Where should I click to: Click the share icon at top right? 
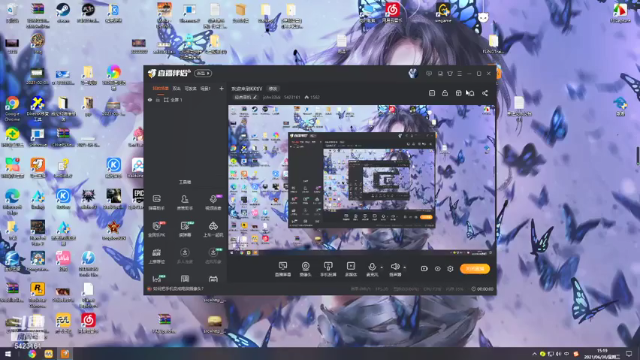click(x=484, y=93)
